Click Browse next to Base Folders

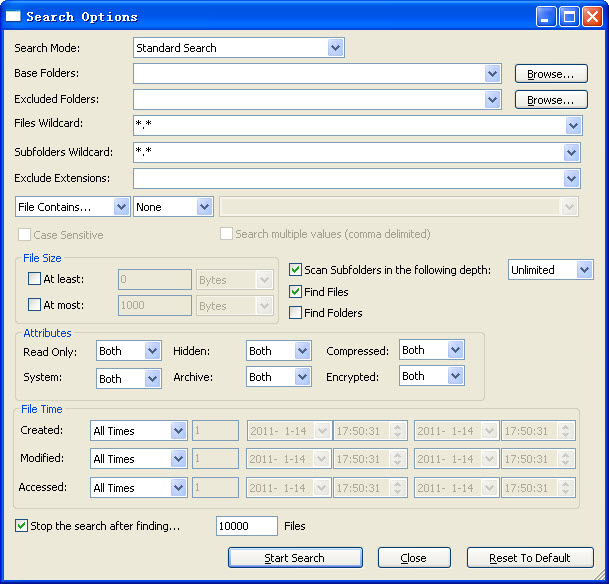point(550,74)
